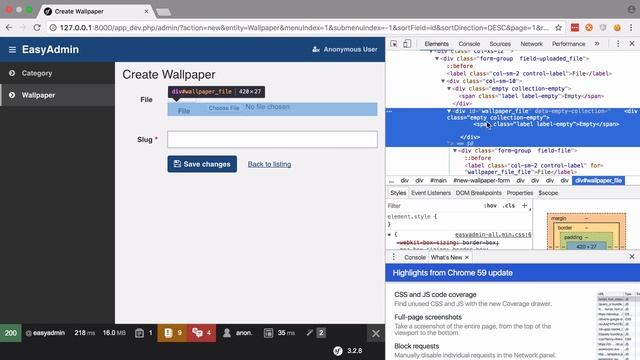Close the Symfony profiler toolbar

click(376, 333)
